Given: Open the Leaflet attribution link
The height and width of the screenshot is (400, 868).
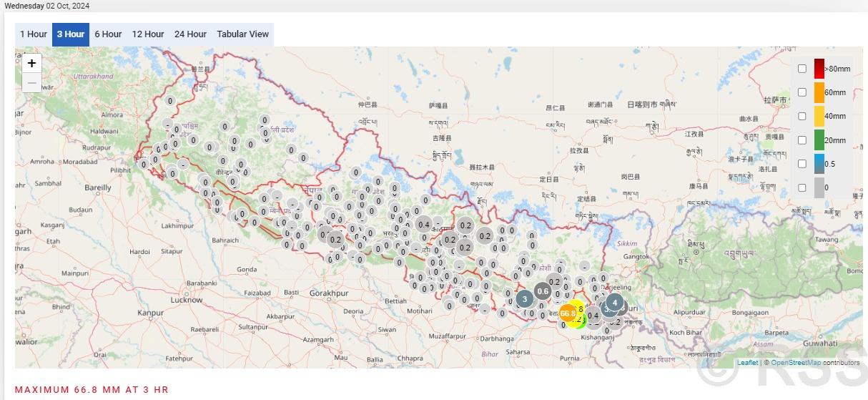Looking at the screenshot, I should coord(747,363).
